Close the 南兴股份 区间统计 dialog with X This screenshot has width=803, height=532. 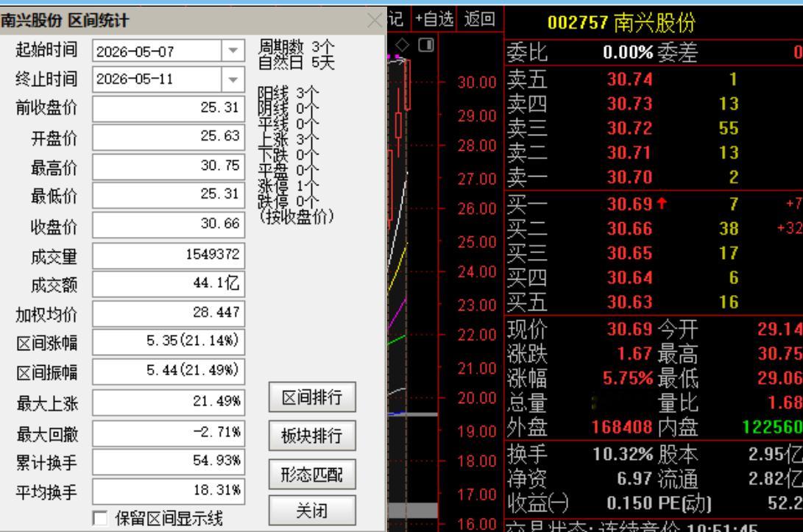tap(375, 21)
